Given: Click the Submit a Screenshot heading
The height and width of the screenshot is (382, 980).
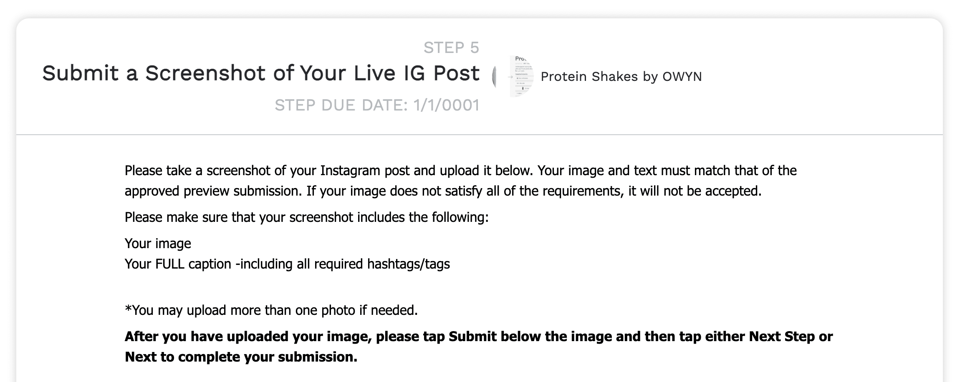Looking at the screenshot, I should pos(260,73).
